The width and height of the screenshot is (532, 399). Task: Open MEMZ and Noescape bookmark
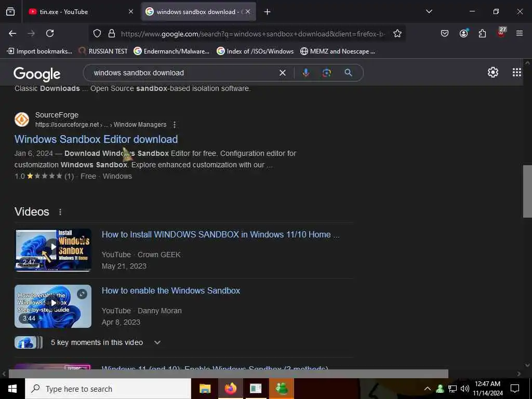coord(338,51)
